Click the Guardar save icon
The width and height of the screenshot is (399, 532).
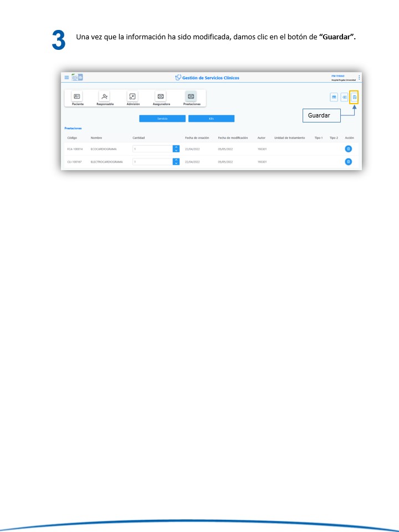pyautogui.click(x=354, y=97)
